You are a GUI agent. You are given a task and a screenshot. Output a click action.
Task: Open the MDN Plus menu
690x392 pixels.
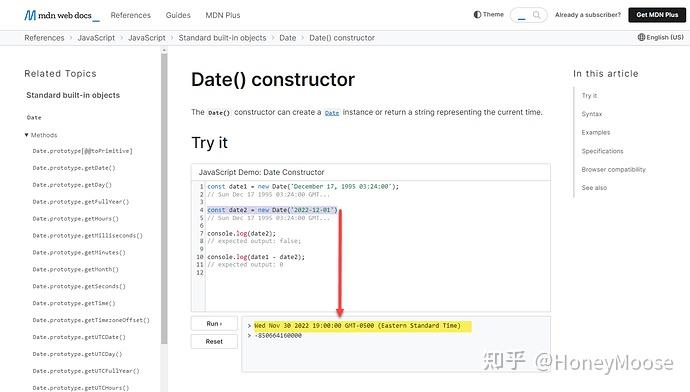point(223,15)
